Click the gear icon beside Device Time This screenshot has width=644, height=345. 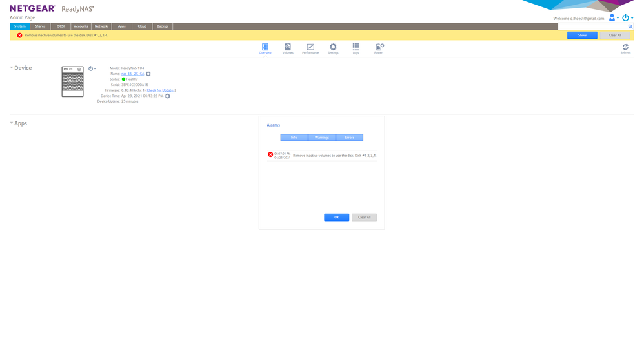[168, 96]
